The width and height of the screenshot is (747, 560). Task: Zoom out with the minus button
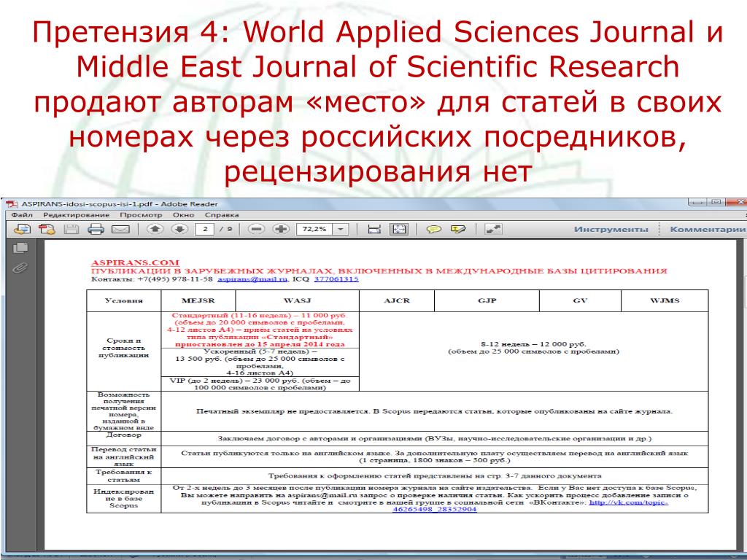(x=256, y=229)
